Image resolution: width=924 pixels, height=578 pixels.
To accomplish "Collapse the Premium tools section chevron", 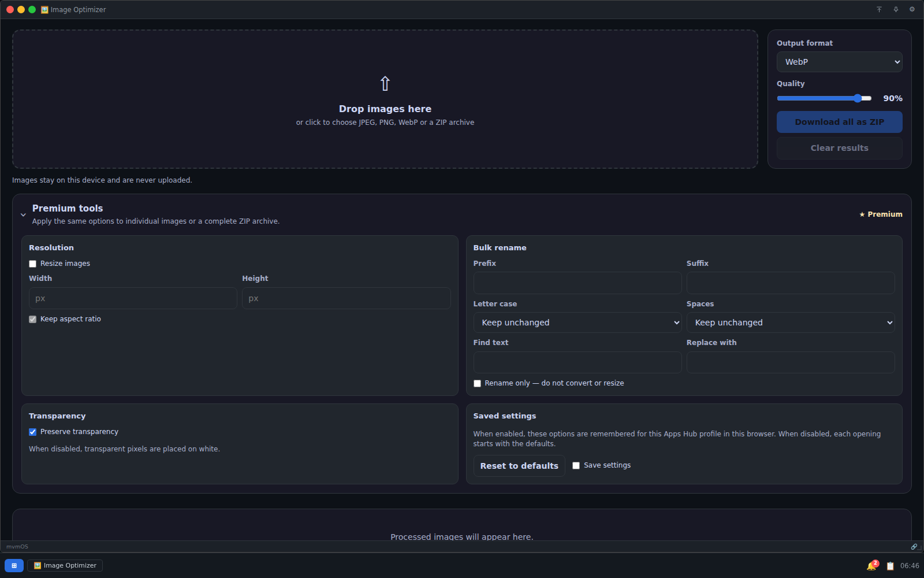I will [23, 214].
